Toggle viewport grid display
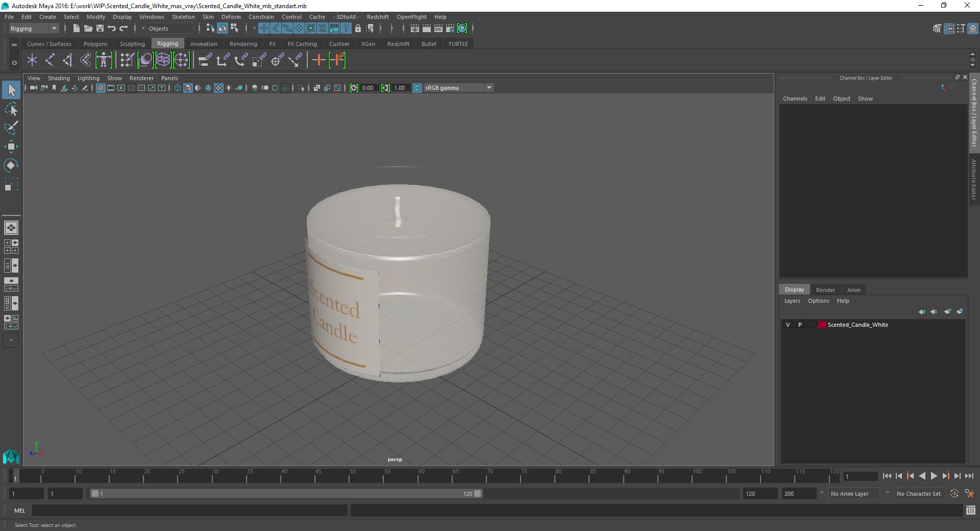The height and width of the screenshot is (531, 980). [101, 88]
